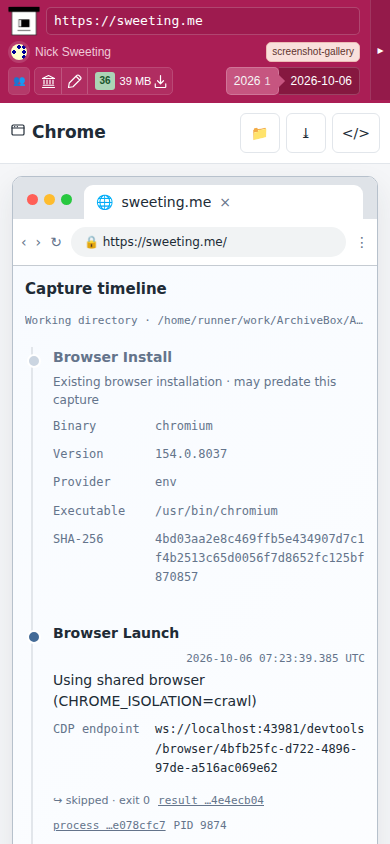Open the folder icon button
This screenshot has width=390, height=844.
tap(260, 133)
